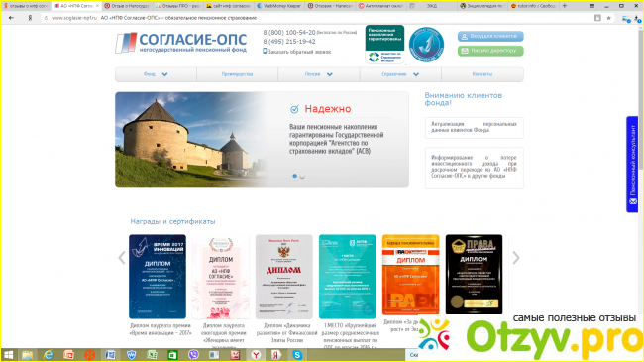Show the previous award with left arrow

(122, 258)
